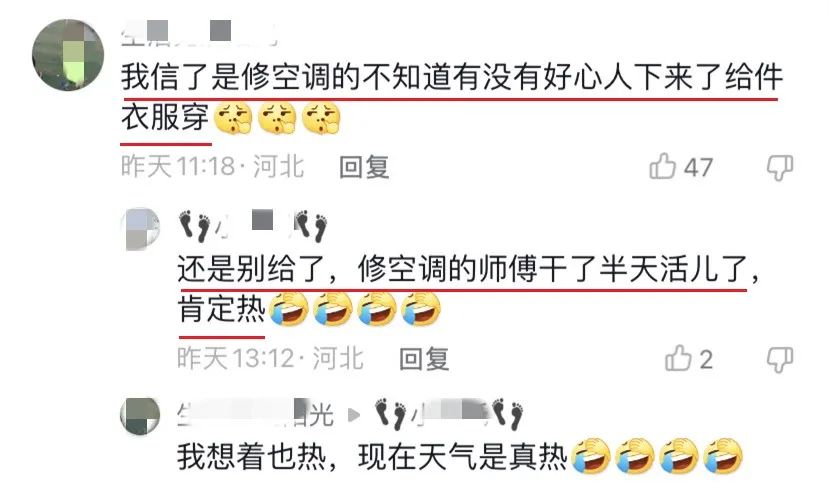
Task: Dislike the reply posted at 13:12
Action: click(x=780, y=360)
